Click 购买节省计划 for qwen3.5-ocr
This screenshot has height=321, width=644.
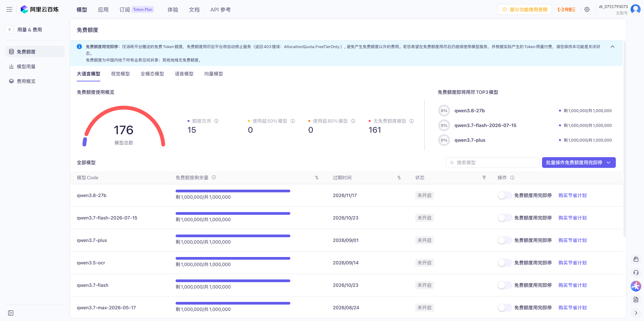pos(573,263)
